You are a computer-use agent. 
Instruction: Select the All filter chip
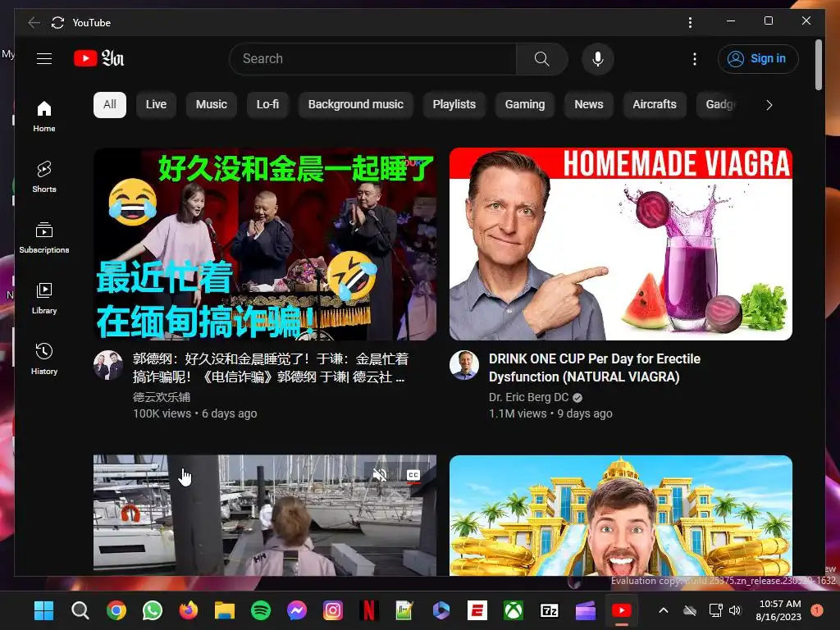(x=110, y=104)
